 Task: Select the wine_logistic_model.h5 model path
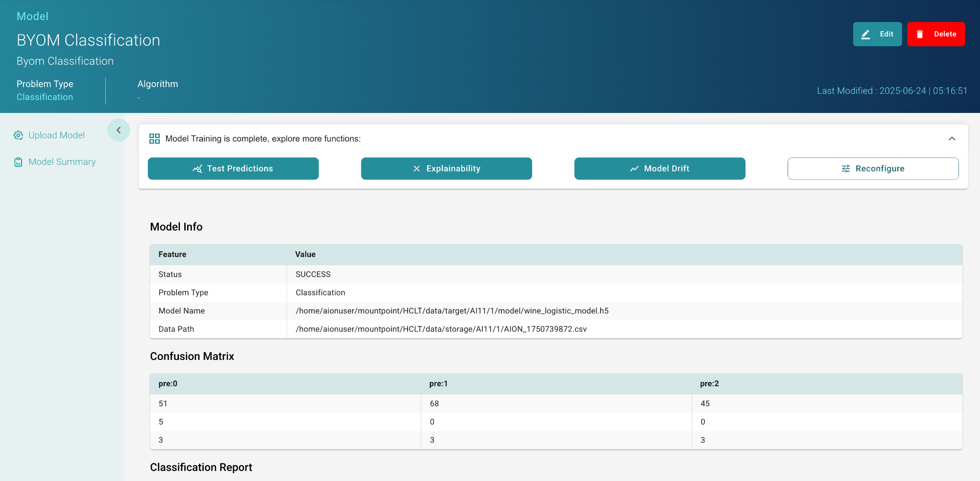click(x=452, y=311)
